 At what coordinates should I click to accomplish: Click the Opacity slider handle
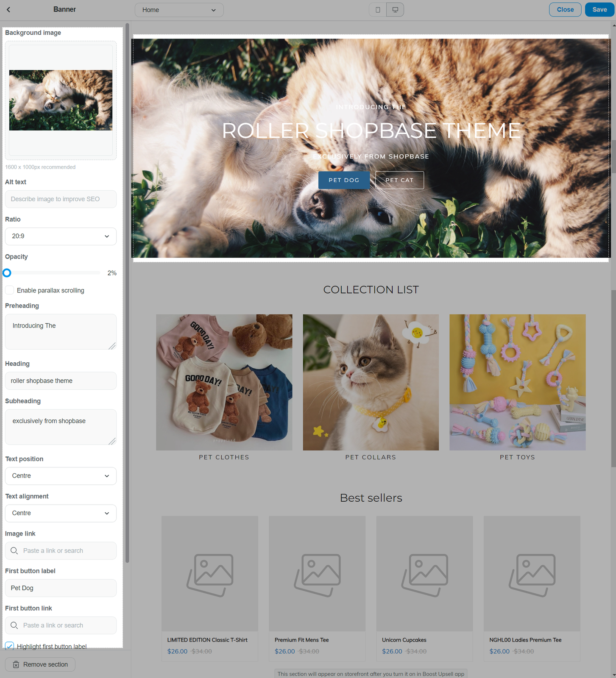pyautogui.click(x=7, y=273)
